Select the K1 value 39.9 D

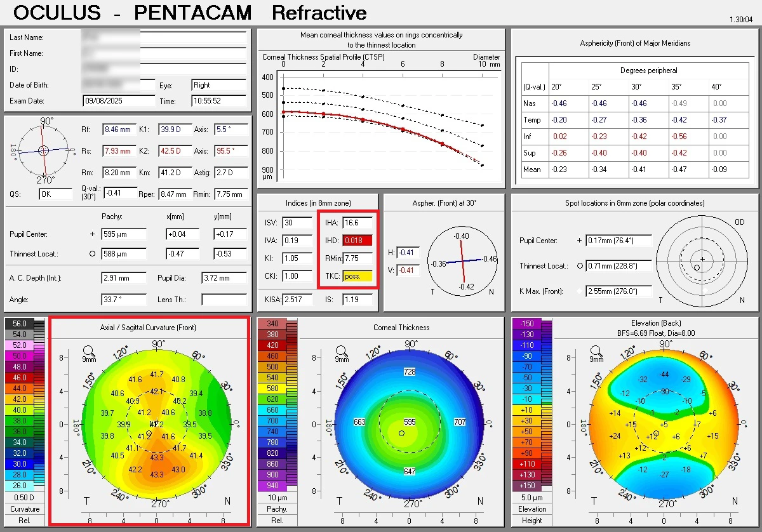175,130
